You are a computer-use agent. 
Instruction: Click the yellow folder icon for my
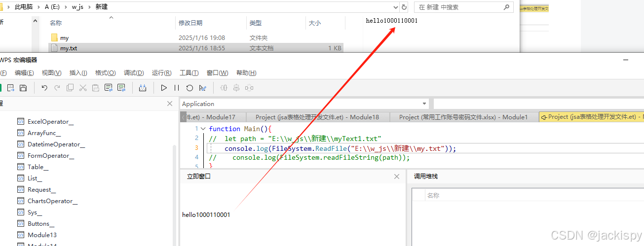tap(54, 37)
